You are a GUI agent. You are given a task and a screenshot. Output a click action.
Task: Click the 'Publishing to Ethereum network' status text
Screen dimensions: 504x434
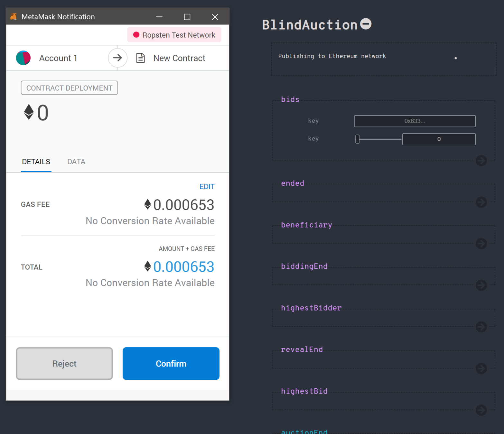click(332, 56)
